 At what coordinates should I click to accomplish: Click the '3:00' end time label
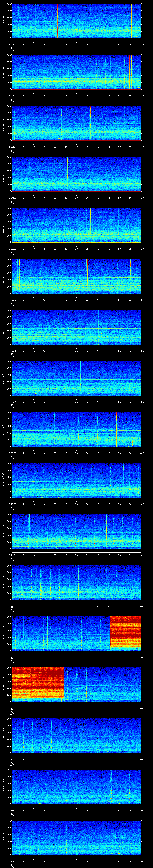(x=141, y=96)
